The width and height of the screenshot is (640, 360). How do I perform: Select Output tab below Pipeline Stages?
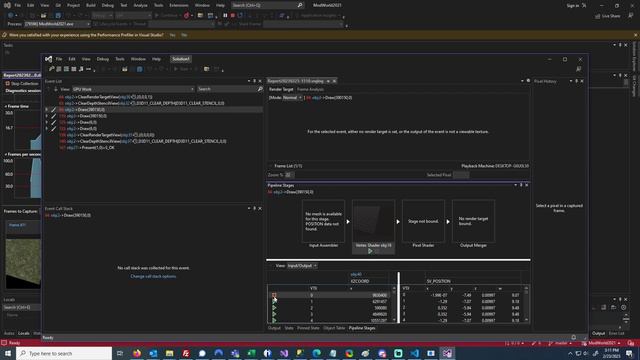point(274,328)
